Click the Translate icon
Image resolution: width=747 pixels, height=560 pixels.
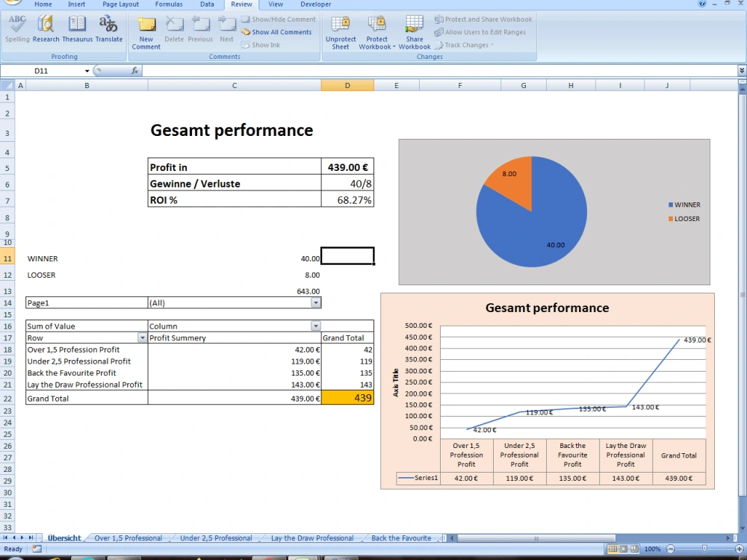tap(108, 30)
